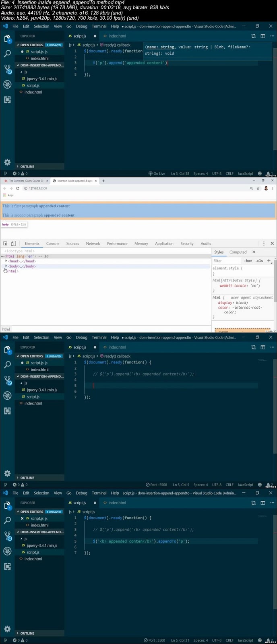The width and height of the screenshot is (277, 644).
Task: Switch to index.html tab in Go Live VS Code window
Action: tap(115, 36)
